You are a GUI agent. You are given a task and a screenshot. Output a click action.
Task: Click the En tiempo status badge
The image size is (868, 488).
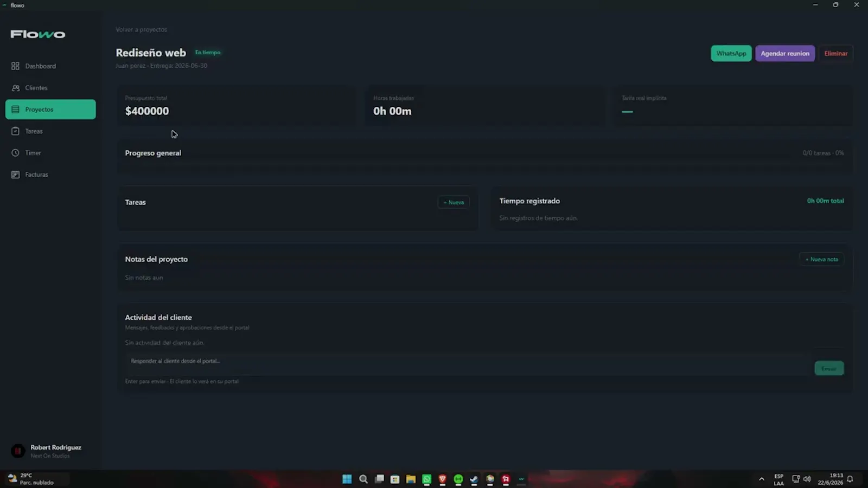(208, 53)
